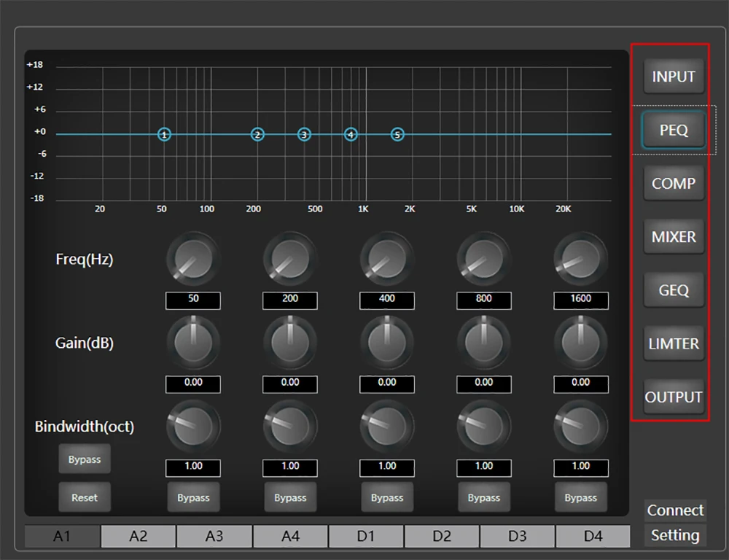Toggle the global Bypass under Bindwidth label

85,459
